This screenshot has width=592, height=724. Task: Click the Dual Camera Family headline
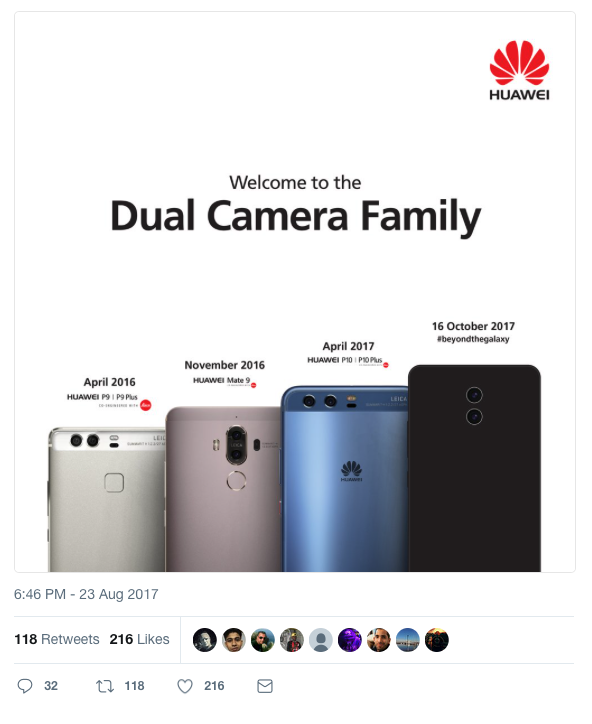coord(296,215)
